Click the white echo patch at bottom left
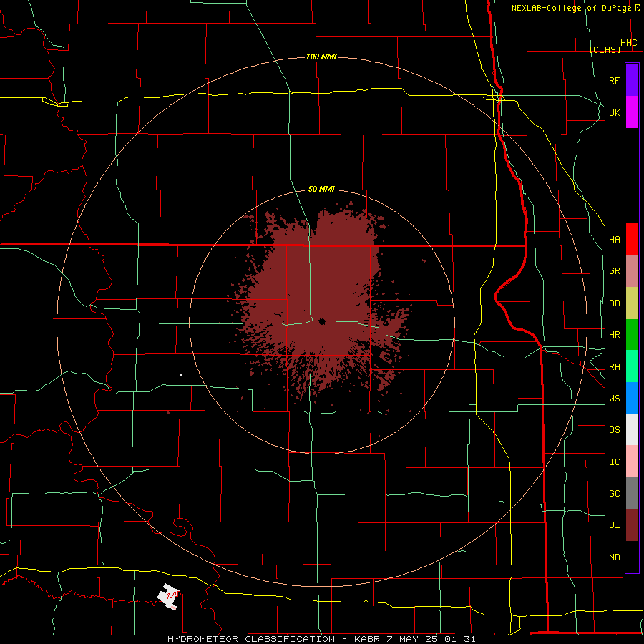Screen dimensions: 644x644 tap(168, 596)
